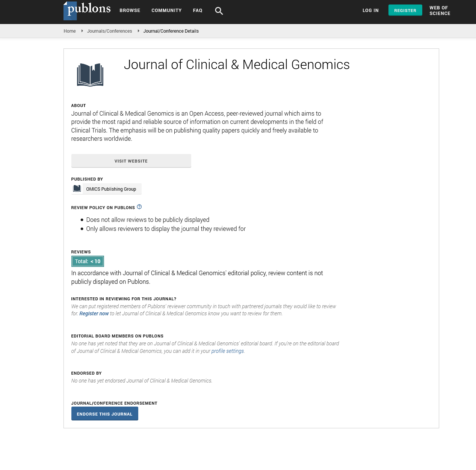
Task: Click breadcrumb arrow after Home
Action: [x=82, y=31]
